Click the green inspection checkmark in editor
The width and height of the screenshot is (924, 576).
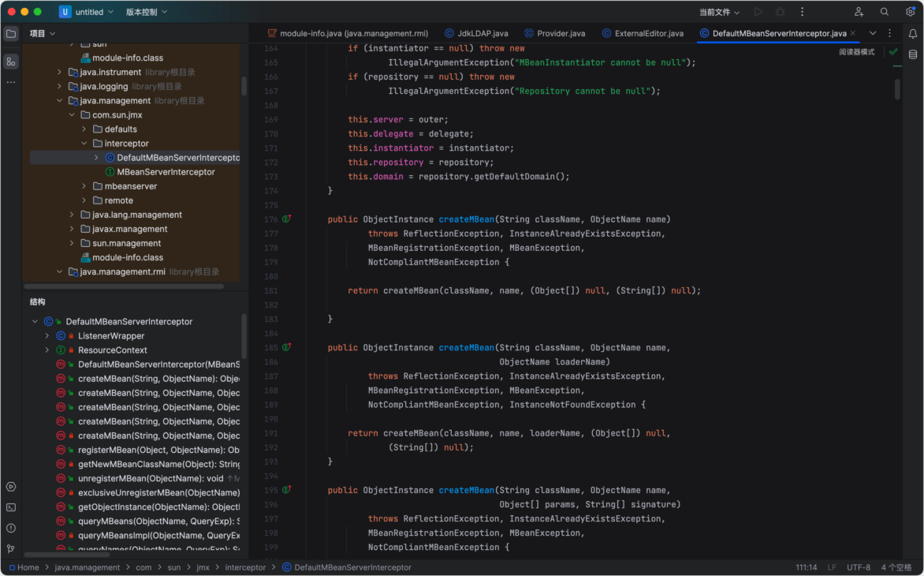(x=893, y=52)
